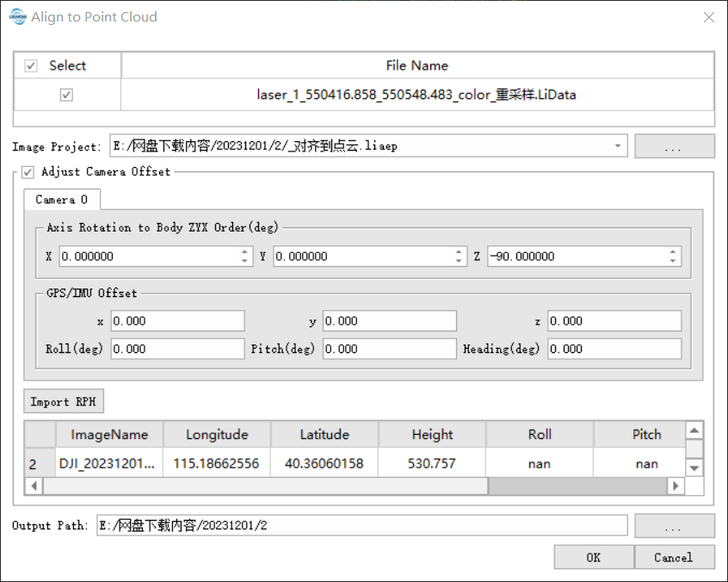Browse for image project file

point(674,146)
